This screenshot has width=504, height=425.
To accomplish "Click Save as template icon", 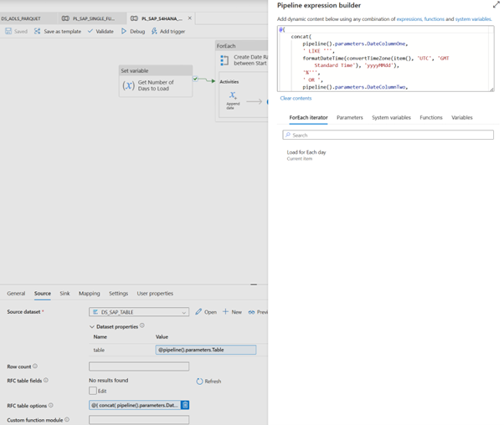I will coord(38,31).
